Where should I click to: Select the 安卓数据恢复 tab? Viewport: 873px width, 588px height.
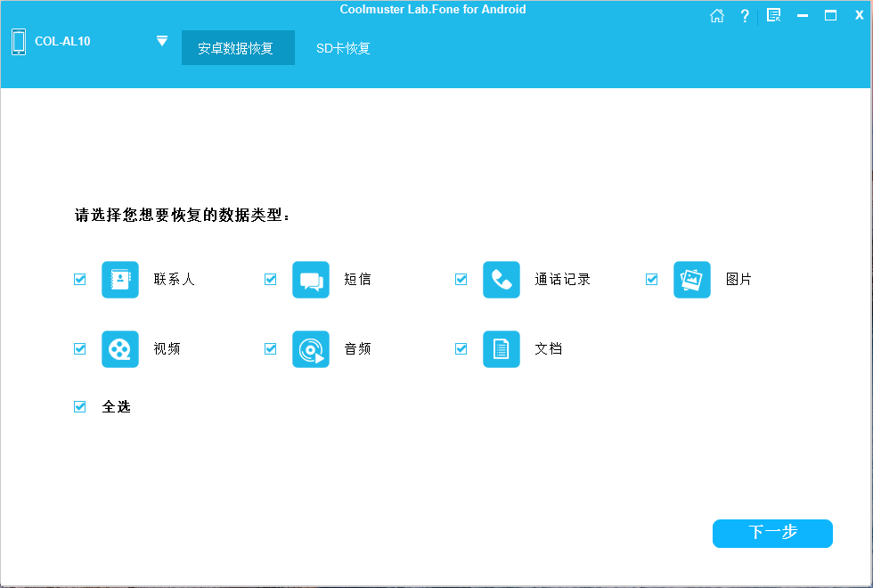238,47
